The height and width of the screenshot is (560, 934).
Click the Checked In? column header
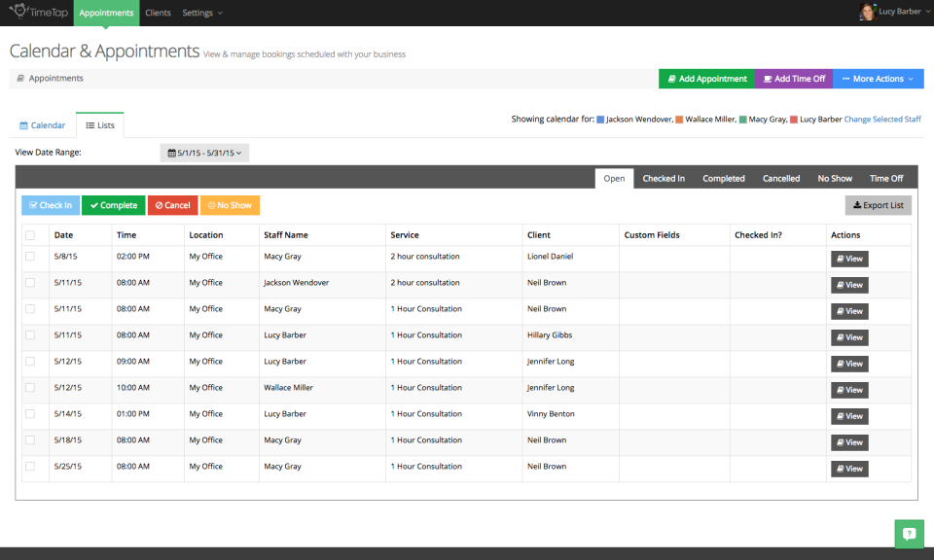[x=758, y=235]
